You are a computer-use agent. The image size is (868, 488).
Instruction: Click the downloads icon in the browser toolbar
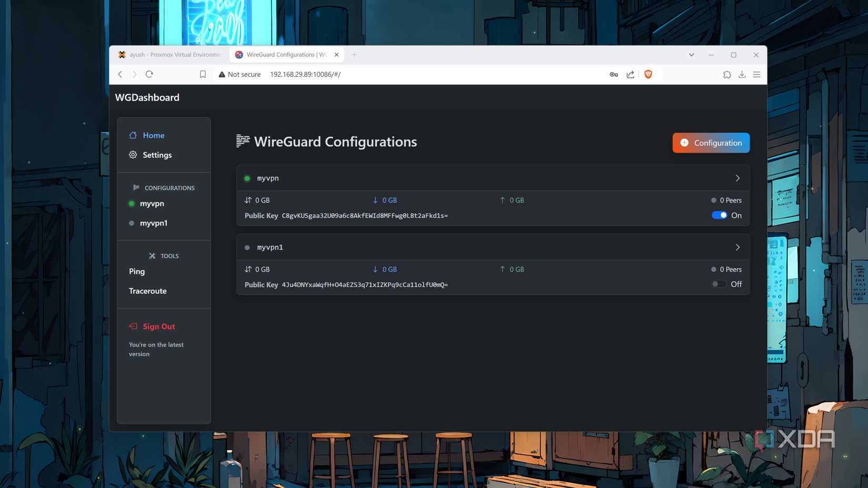[x=742, y=74]
